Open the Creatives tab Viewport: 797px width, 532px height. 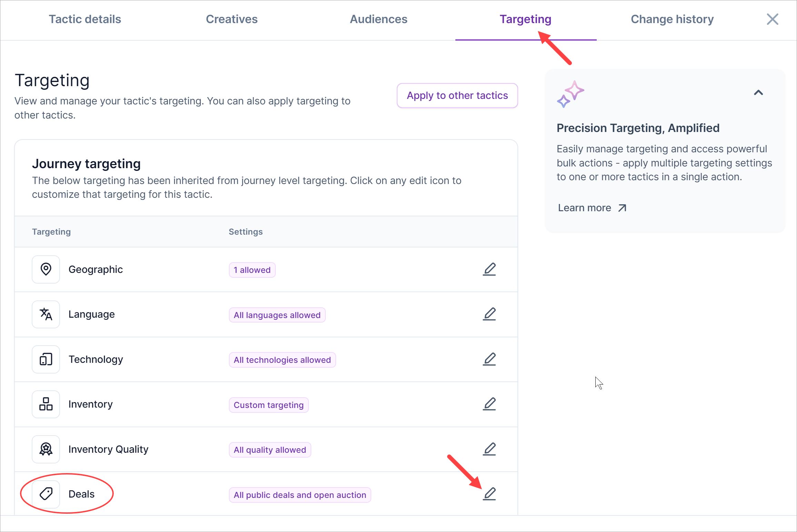pos(232,19)
